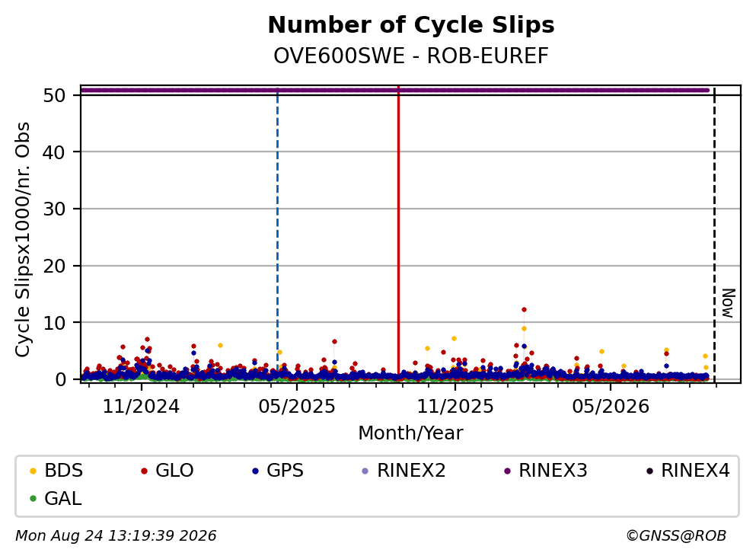
Task: Click the GPS blue legend marker
Action: pos(255,471)
